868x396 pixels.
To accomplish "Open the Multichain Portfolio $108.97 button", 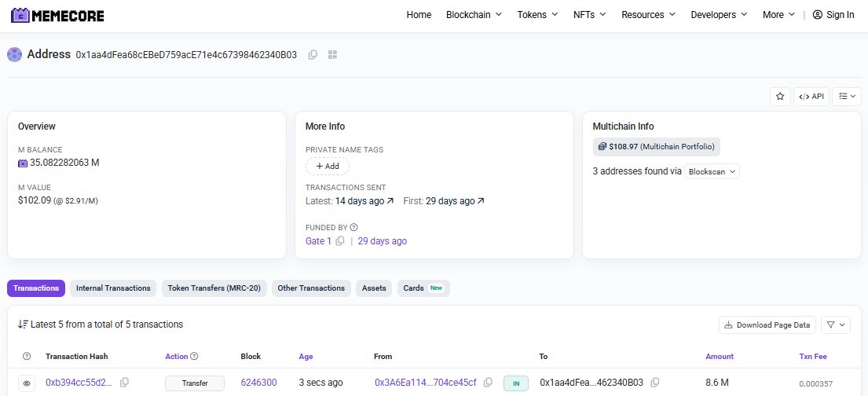I will tap(656, 147).
